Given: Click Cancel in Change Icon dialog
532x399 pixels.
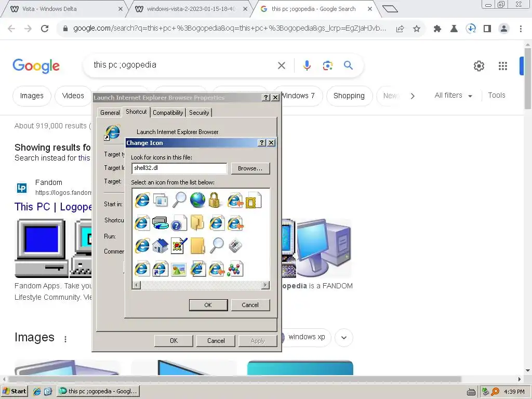Looking at the screenshot, I should pos(250,304).
